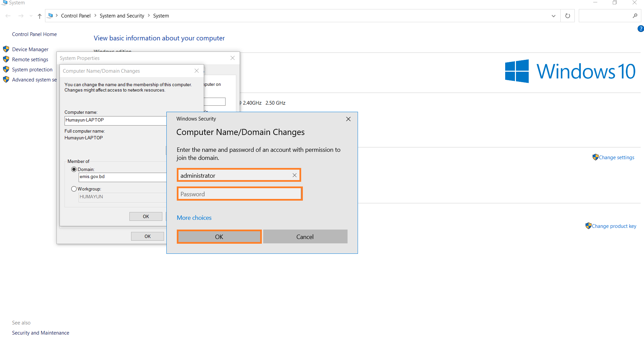The image size is (644, 343).
Task: Click the System protection shield icon
Action: click(x=6, y=69)
